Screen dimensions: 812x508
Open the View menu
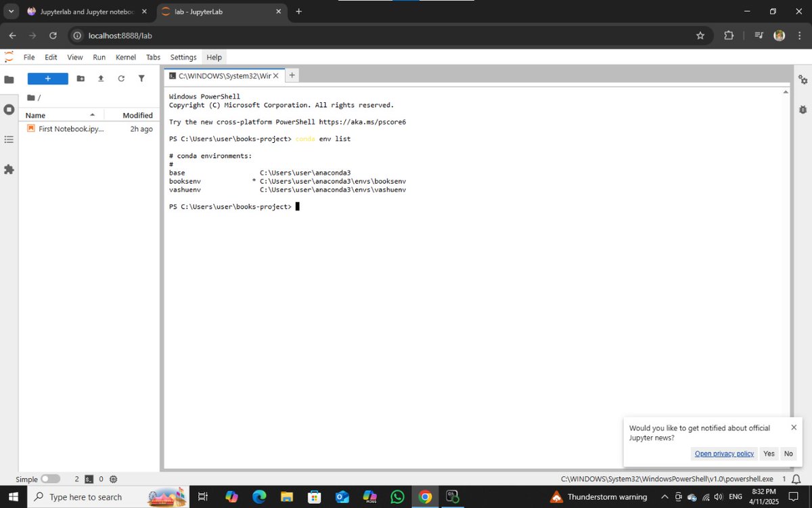click(75, 58)
